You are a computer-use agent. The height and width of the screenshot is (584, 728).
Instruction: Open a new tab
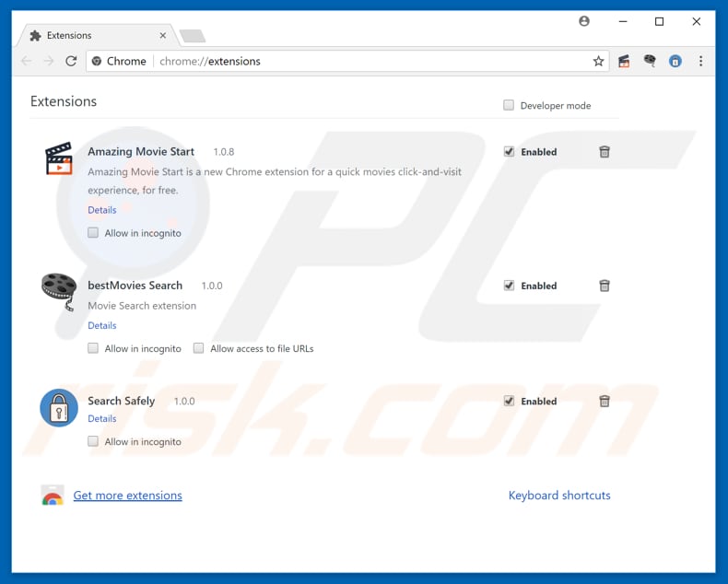pyautogui.click(x=193, y=36)
